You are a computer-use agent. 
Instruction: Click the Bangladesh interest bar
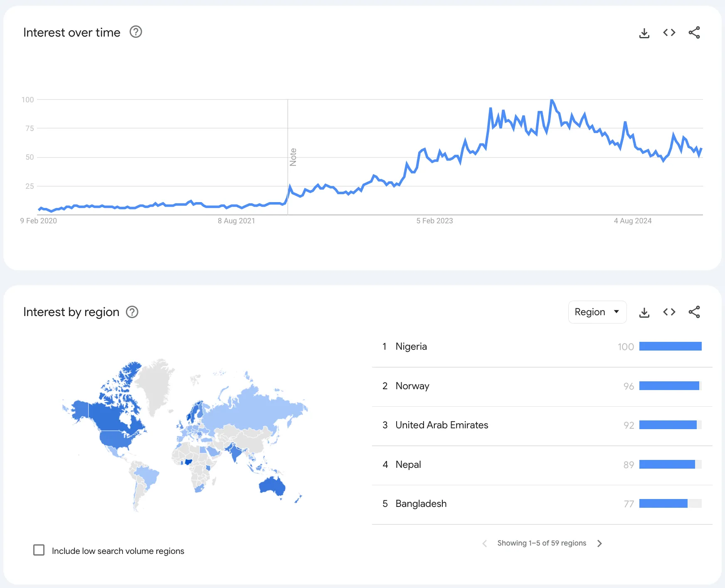(x=663, y=504)
